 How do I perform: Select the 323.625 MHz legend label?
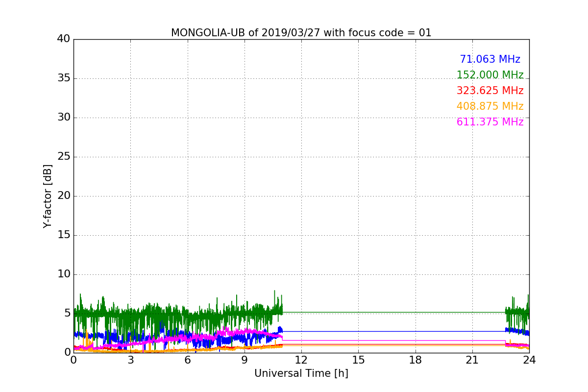coord(490,91)
